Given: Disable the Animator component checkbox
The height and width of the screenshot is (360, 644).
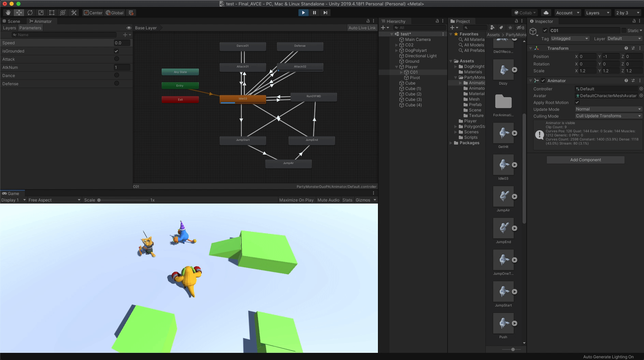Looking at the screenshot, I should 543,81.
